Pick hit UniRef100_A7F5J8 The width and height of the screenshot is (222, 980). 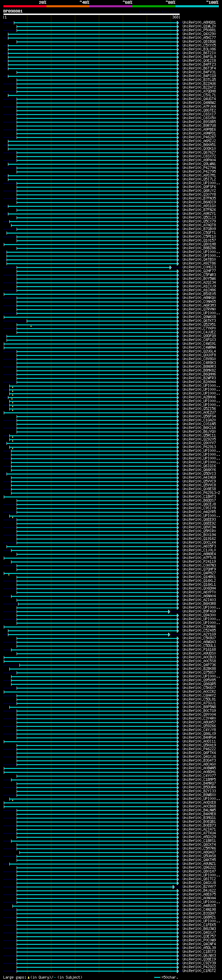click(x=199, y=558)
